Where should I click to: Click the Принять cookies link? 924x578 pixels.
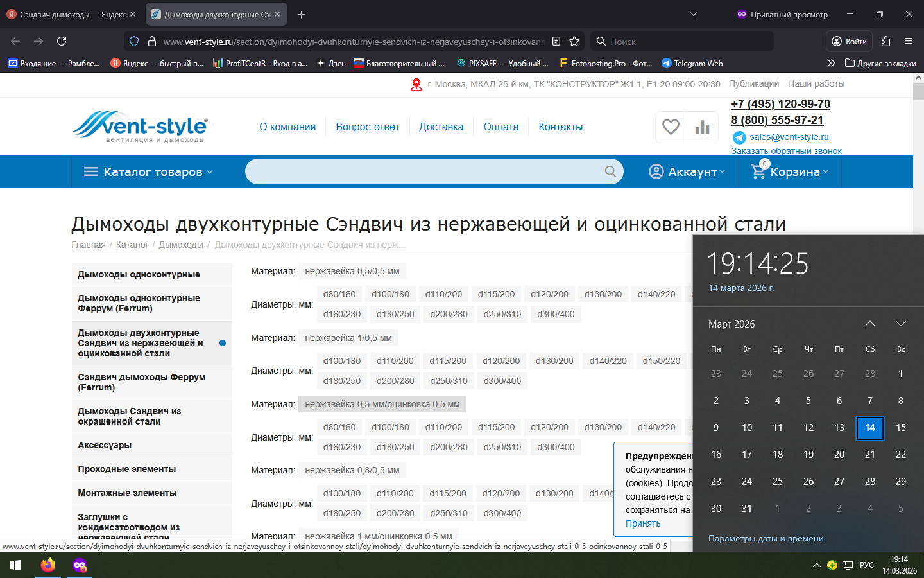pyautogui.click(x=642, y=523)
